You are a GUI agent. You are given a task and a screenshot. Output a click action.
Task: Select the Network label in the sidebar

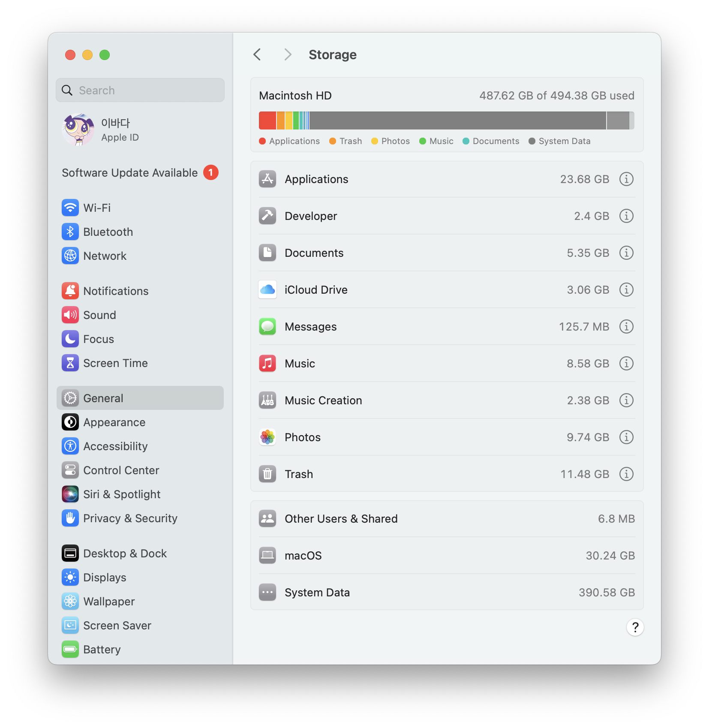click(105, 256)
